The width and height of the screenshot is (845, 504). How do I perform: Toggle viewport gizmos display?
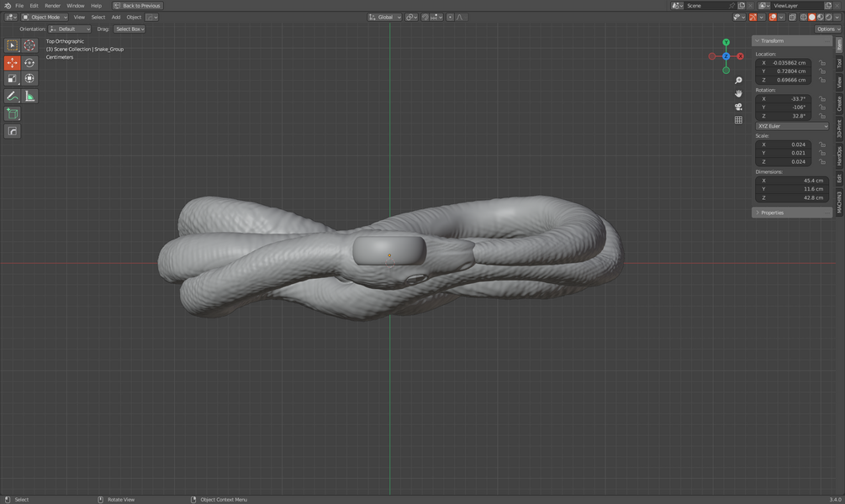753,18
